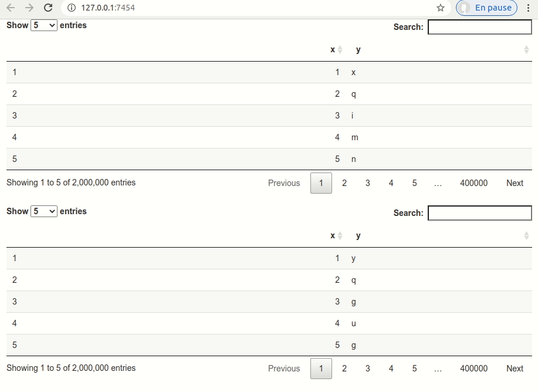The image size is (538, 392).
Task: Click the top table Search field
Action: pos(479,27)
